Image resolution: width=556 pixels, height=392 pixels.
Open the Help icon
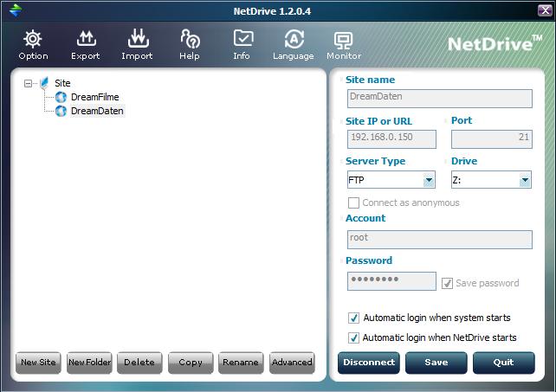click(x=191, y=39)
